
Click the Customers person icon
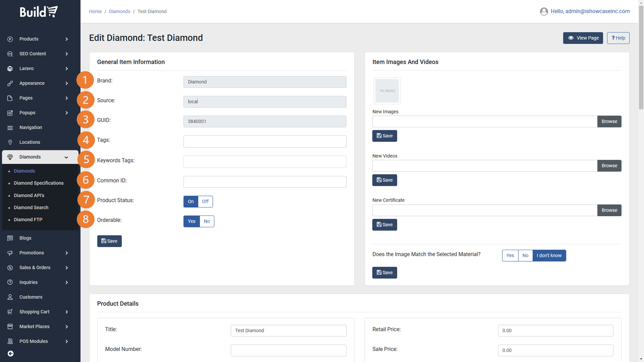tap(10, 297)
